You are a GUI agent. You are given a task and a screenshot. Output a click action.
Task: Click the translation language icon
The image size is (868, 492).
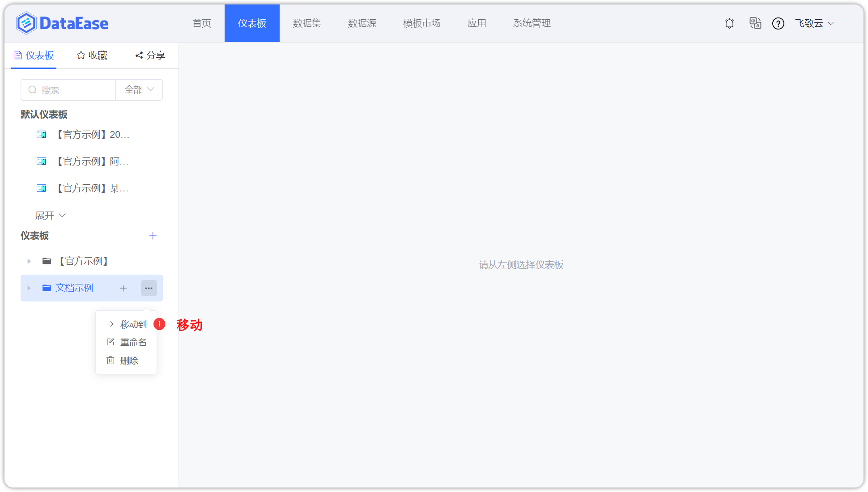click(755, 23)
